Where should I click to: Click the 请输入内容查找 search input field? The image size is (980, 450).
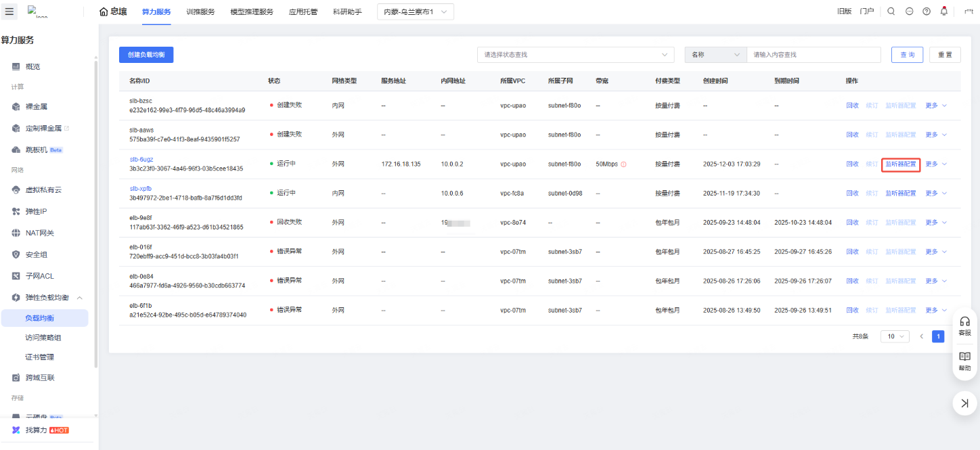[813, 55]
